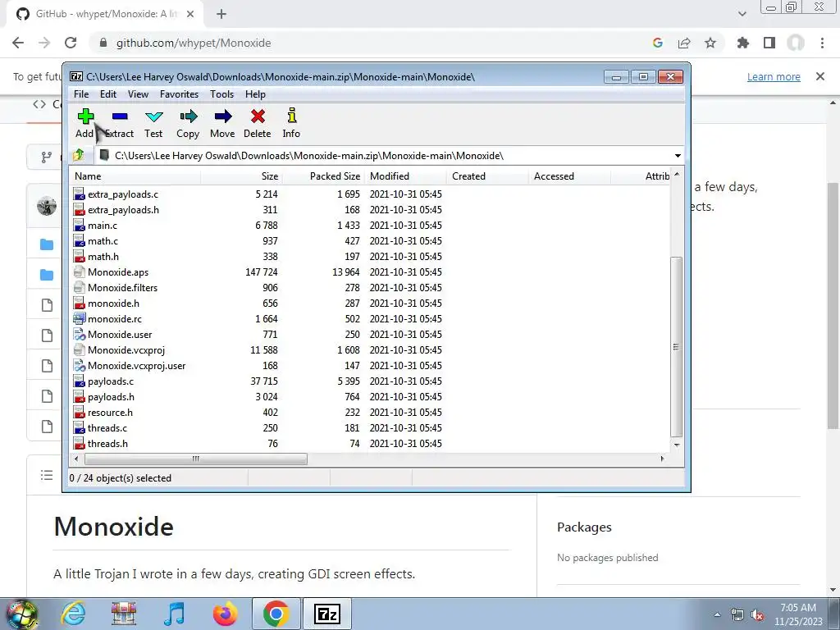Switch to 7-Zip in the taskbar
This screenshot has width=840, height=630.
coord(327,614)
